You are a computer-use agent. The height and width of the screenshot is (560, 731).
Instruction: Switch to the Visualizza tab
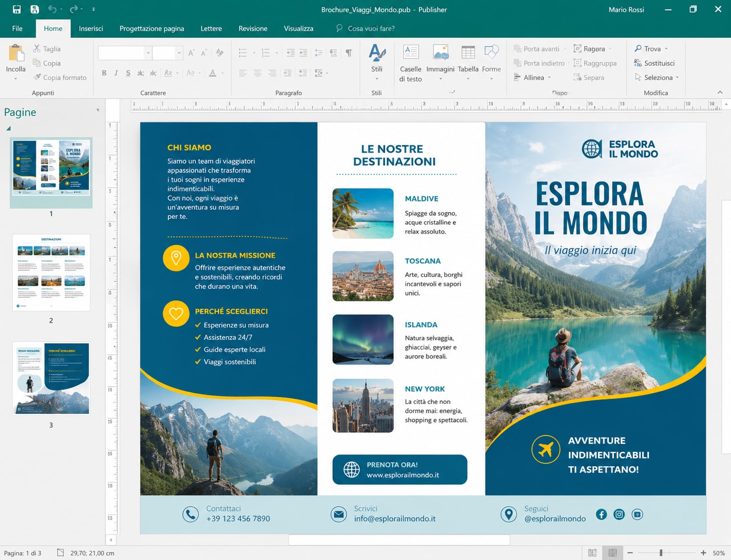(298, 28)
